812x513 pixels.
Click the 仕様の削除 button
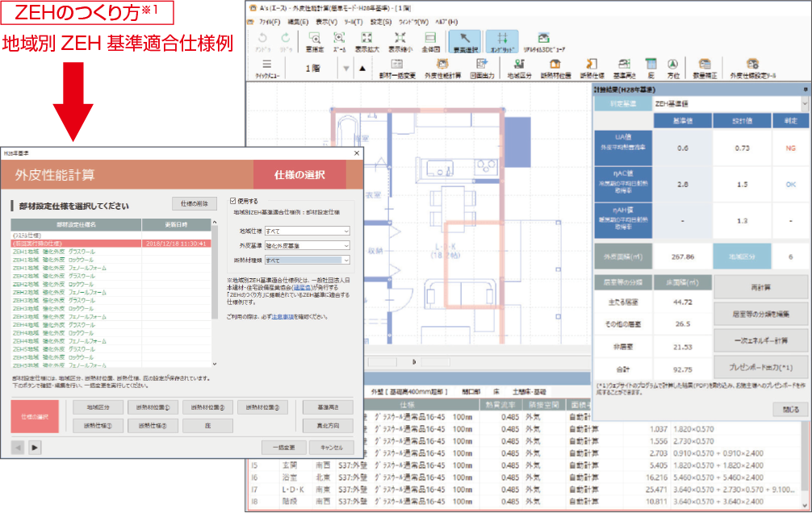[x=195, y=204]
